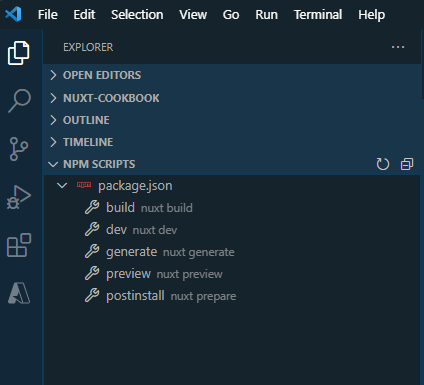Select the package.json entry
This screenshot has height=385, width=424.
pyautogui.click(x=232, y=185)
